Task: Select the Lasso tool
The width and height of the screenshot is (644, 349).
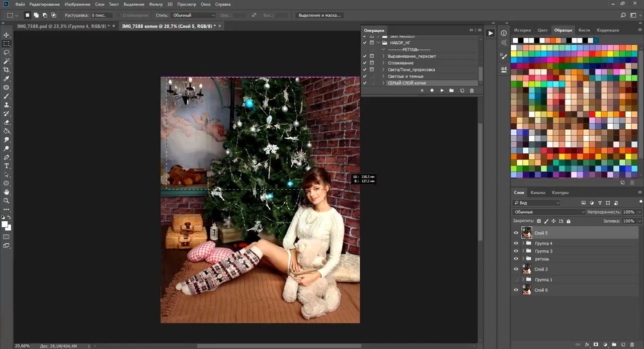Action: point(7,52)
